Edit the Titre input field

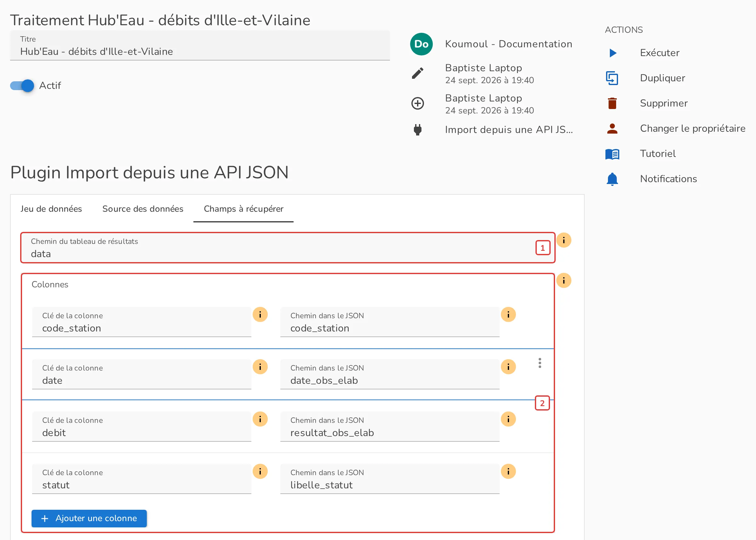[x=200, y=46]
